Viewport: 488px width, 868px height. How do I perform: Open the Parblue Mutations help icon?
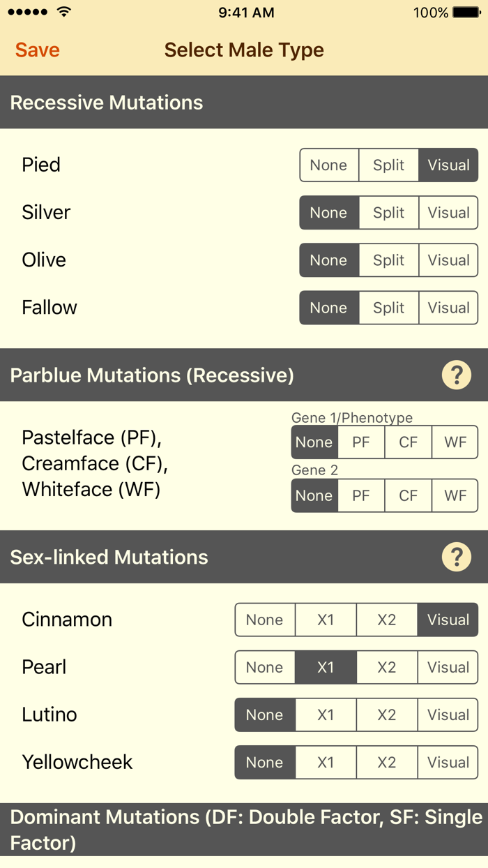coord(457,375)
